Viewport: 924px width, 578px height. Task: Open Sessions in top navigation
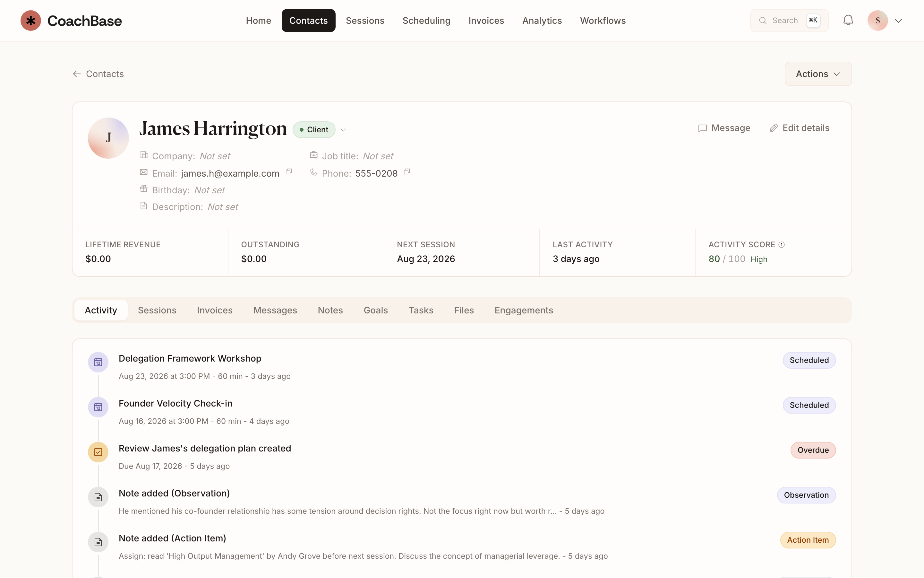(365, 21)
